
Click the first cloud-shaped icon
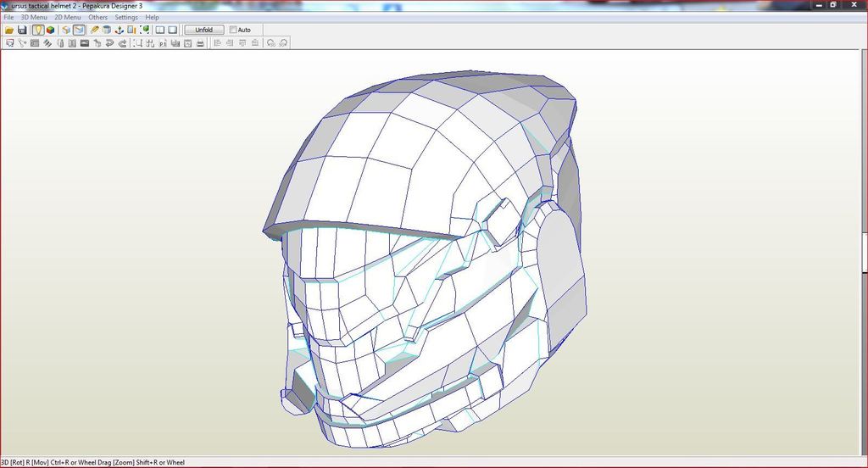[270, 43]
